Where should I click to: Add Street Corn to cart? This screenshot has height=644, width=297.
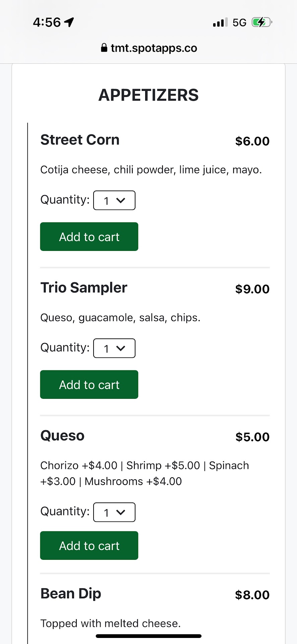89,237
